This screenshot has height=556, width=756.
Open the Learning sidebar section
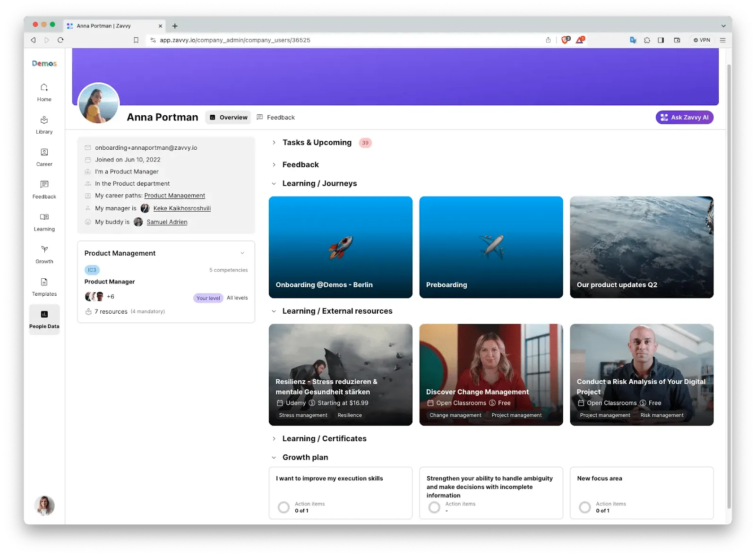(x=44, y=222)
